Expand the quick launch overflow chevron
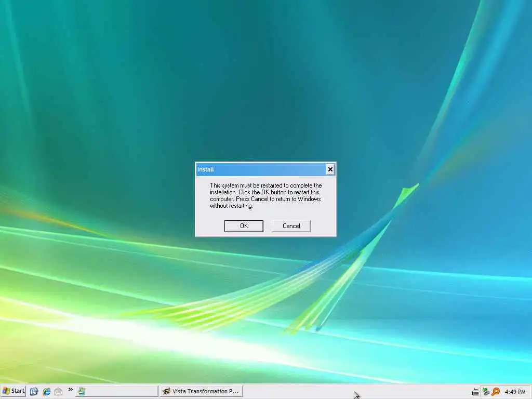 click(70, 390)
